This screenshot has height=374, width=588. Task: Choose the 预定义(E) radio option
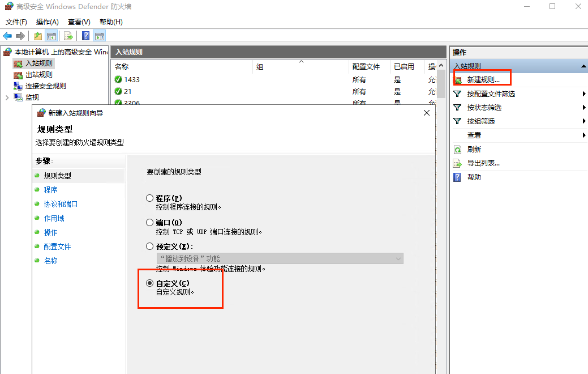pyautogui.click(x=150, y=246)
